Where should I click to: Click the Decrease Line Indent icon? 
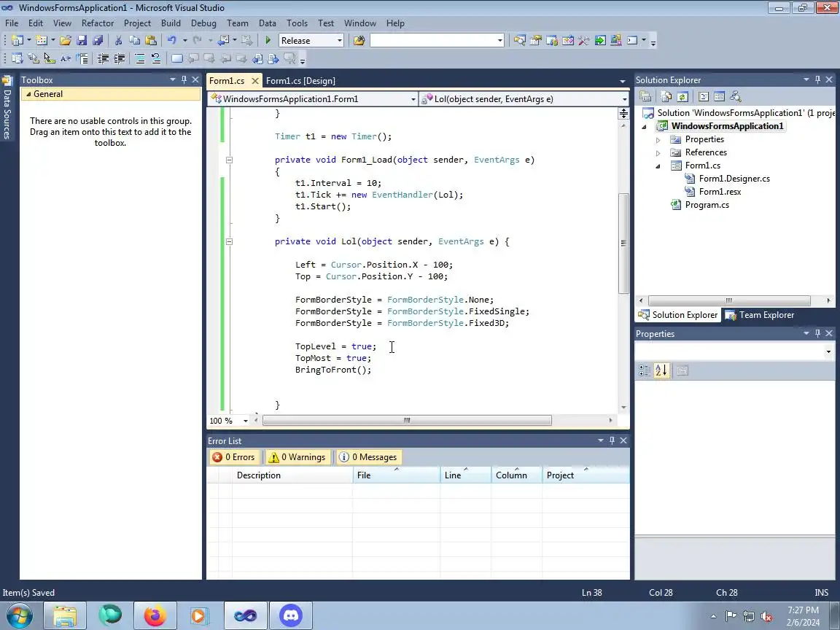103,58
